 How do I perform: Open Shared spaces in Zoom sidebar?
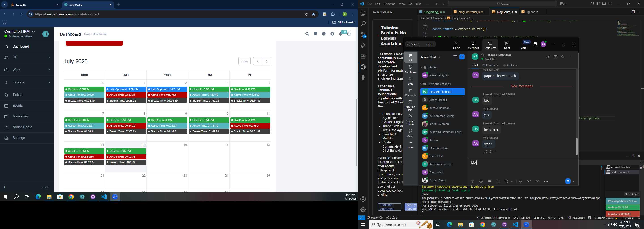410,120
